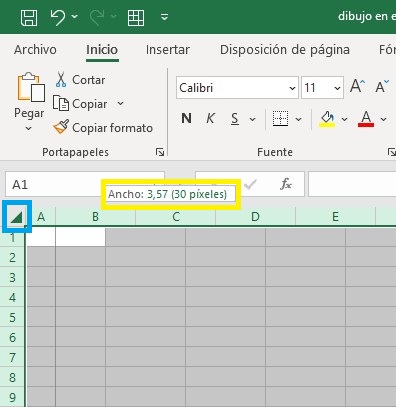This screenshot has width=396, height=407.
Task: Open underline style dropdown arrow
Action: pos(253,119)
